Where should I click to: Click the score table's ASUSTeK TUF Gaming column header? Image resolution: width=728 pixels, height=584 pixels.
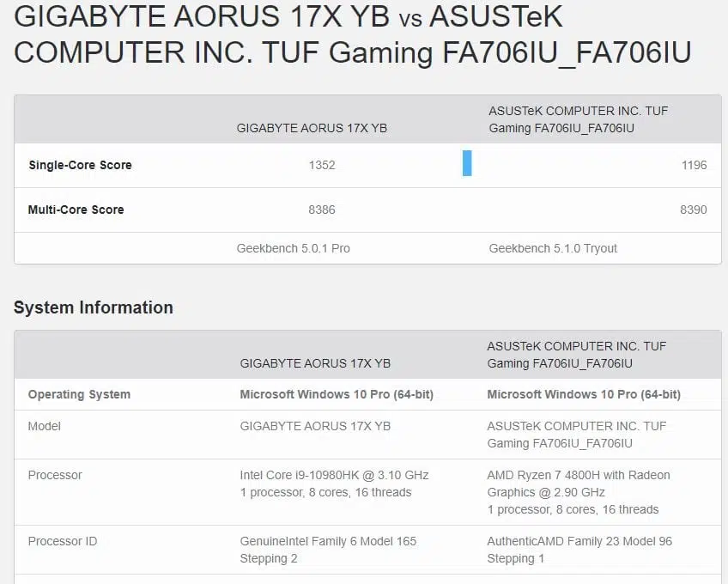click(x=578, y=119)
